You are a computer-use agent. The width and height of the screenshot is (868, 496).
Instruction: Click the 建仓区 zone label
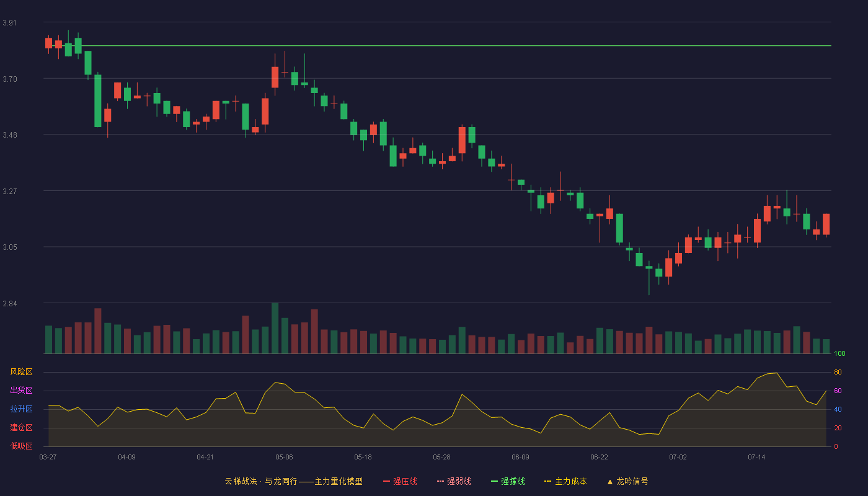tap(21, 428)
